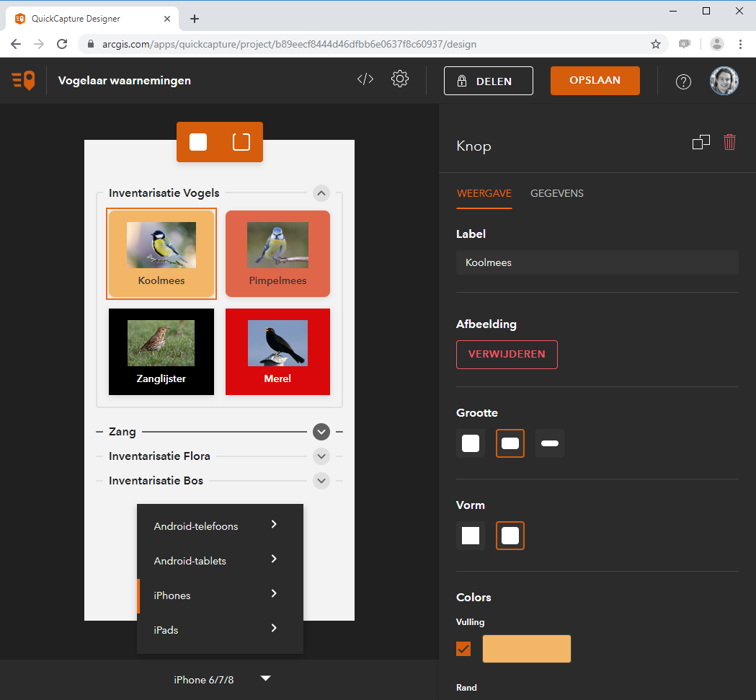Select the Koolmees button
This screenshot has height=700, width=756.
[161, 254]
